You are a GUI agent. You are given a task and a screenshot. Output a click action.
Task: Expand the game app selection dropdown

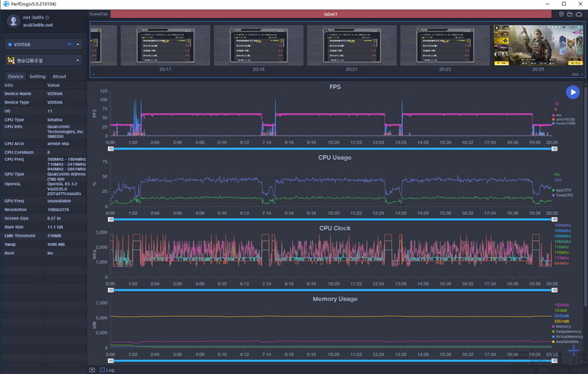pyautogui.click(x=78, y=60)
